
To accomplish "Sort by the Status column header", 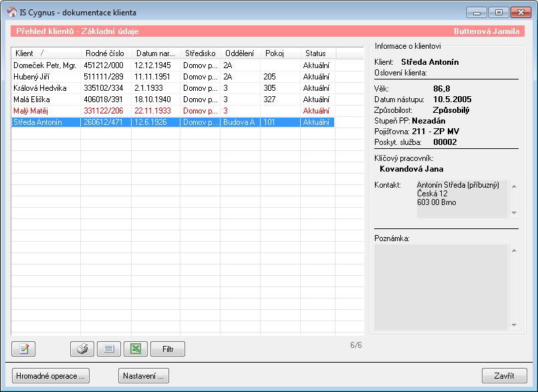I will [x=317, y=53].
